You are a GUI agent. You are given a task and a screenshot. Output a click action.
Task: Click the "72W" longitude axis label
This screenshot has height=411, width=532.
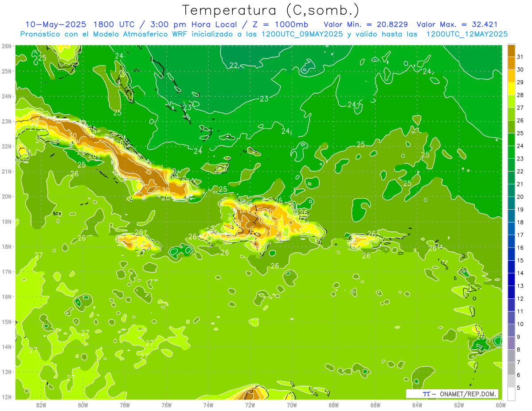(250, 405)
